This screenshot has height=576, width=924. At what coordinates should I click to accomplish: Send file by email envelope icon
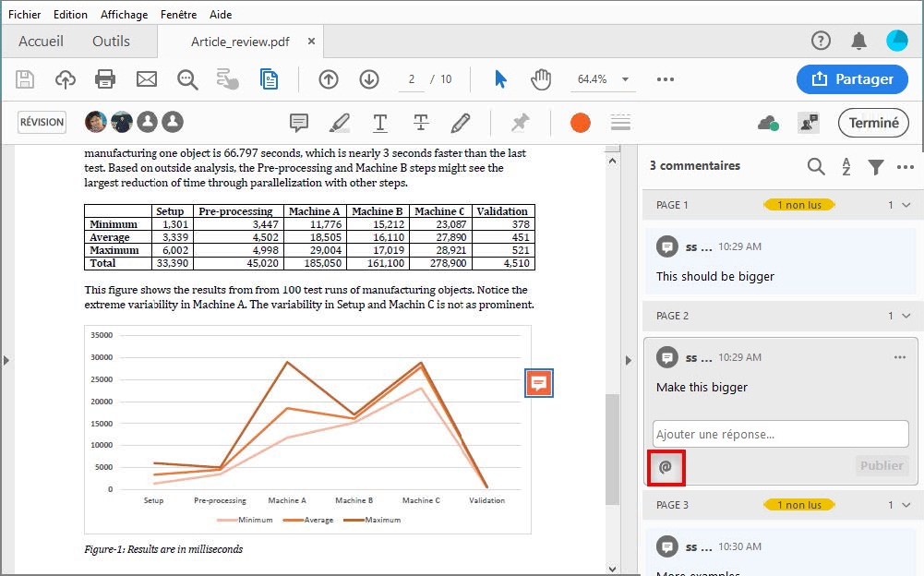[146, 79]
